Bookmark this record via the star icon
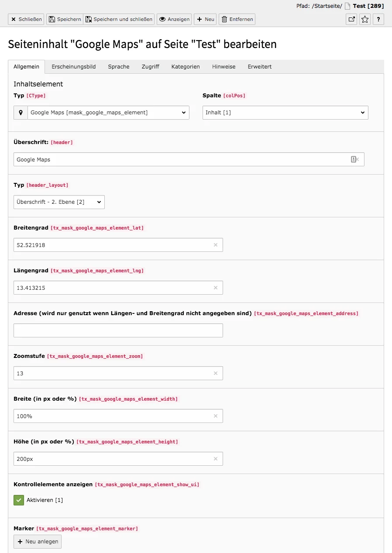The height and width of the screenshot is (553, 392). (x=364, y=19)
